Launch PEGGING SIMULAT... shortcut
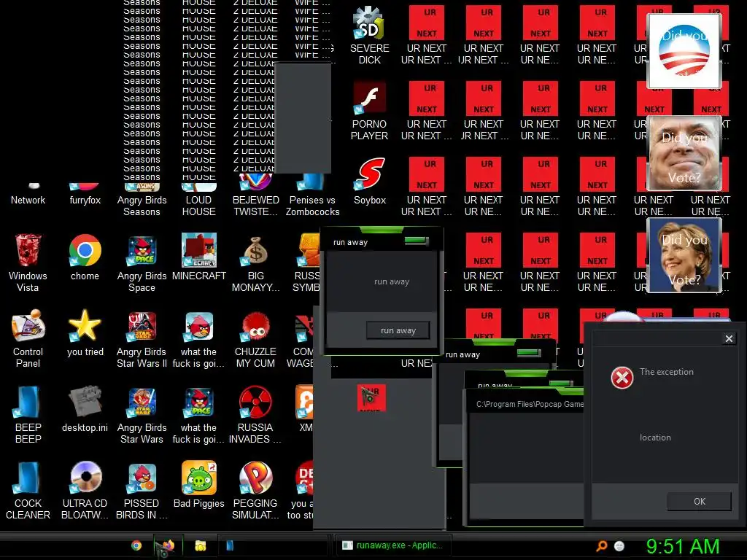747x560 pixels. click(x=256, y=490)
